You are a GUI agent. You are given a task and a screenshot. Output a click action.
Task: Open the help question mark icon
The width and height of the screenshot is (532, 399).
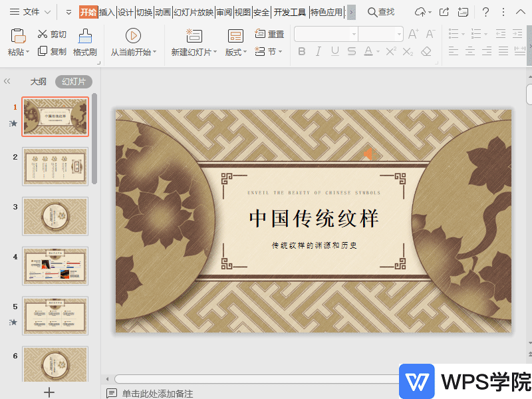(486, 12)
